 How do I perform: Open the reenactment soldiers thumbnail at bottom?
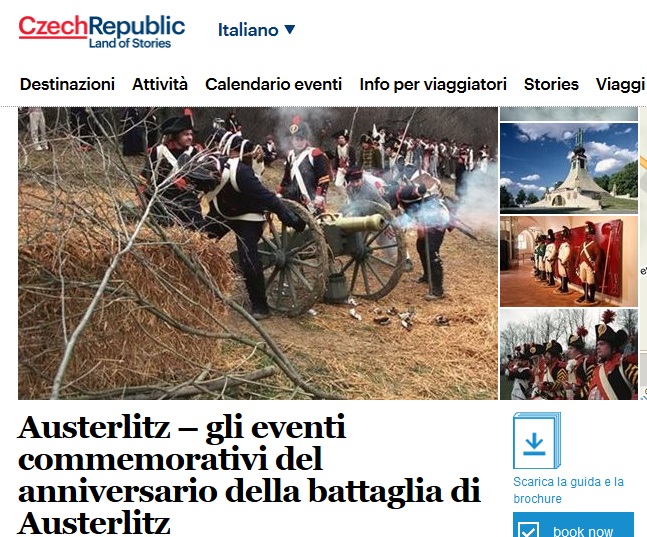[569, 354]
